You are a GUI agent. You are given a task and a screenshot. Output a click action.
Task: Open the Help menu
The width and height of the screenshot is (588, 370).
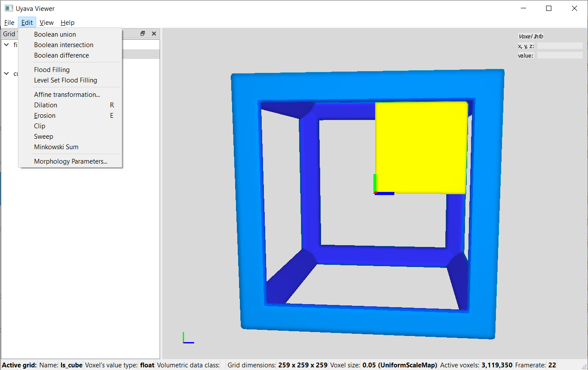point(67,23)
